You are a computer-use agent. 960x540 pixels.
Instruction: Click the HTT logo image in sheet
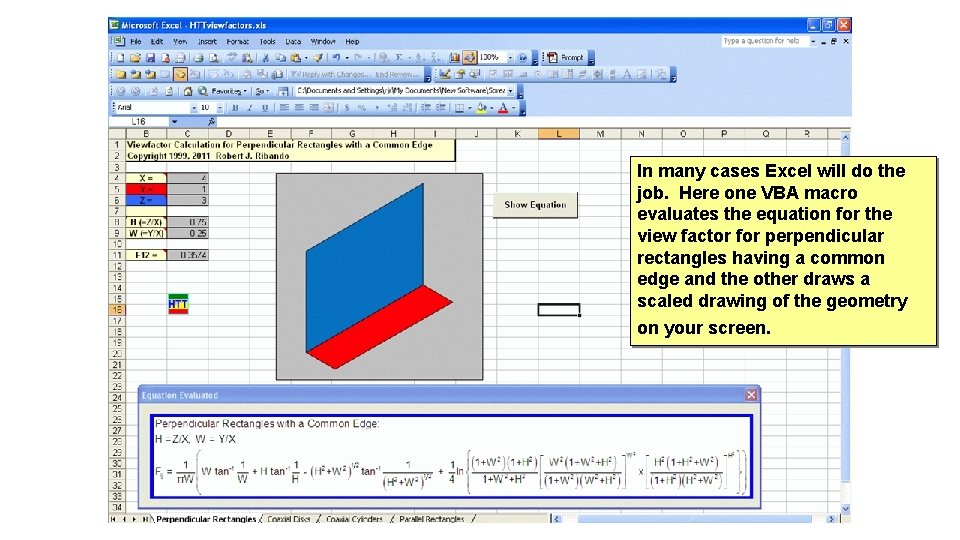coord(178,304)
